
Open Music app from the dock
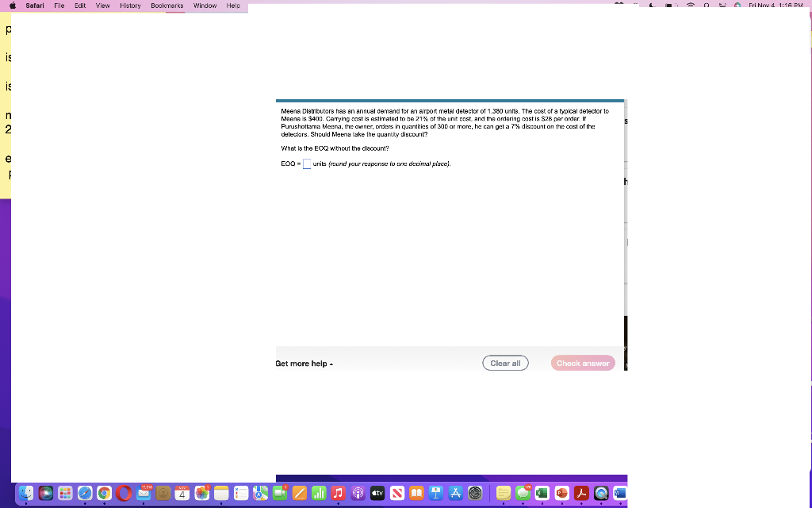[x=338, y=493]
